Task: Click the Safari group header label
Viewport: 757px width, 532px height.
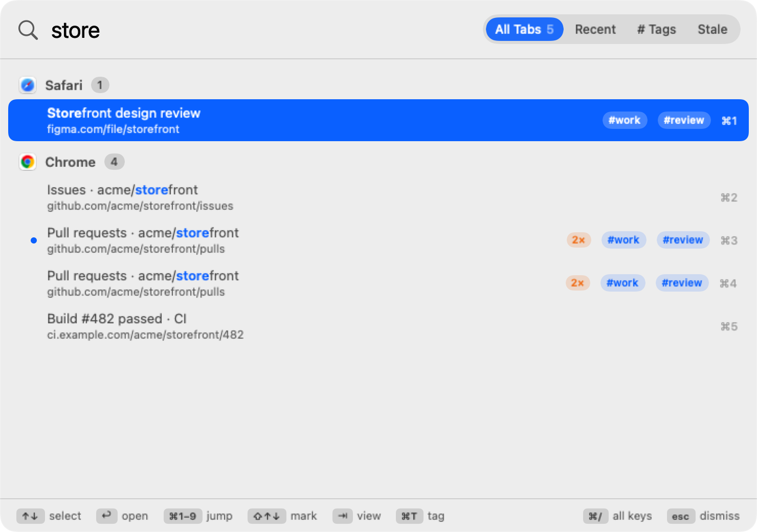Action: [64, 85]
